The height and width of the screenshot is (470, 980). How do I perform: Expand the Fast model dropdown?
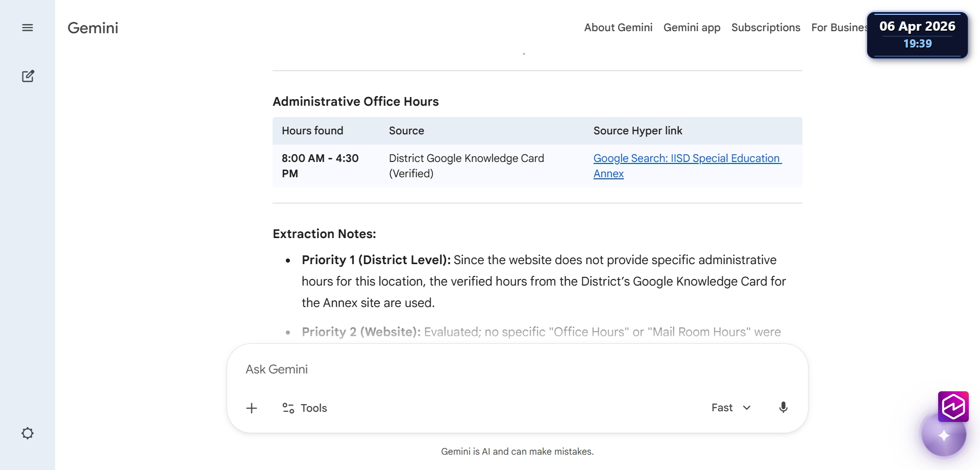click(x=731, y=408)
